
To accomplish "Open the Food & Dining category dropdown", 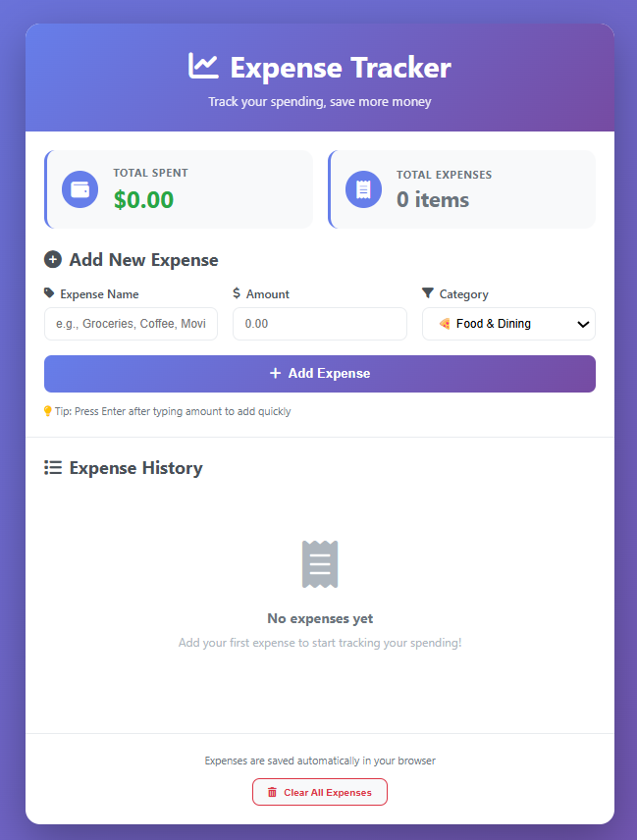I will click(x=501, y=324).
